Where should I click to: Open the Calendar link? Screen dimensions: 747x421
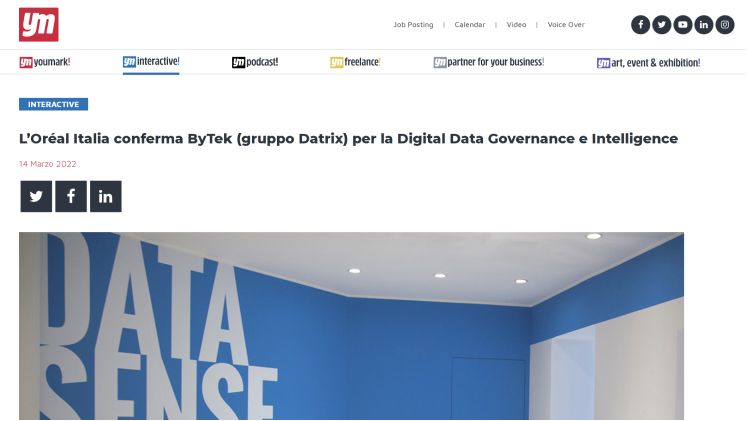tap(470, 25)
